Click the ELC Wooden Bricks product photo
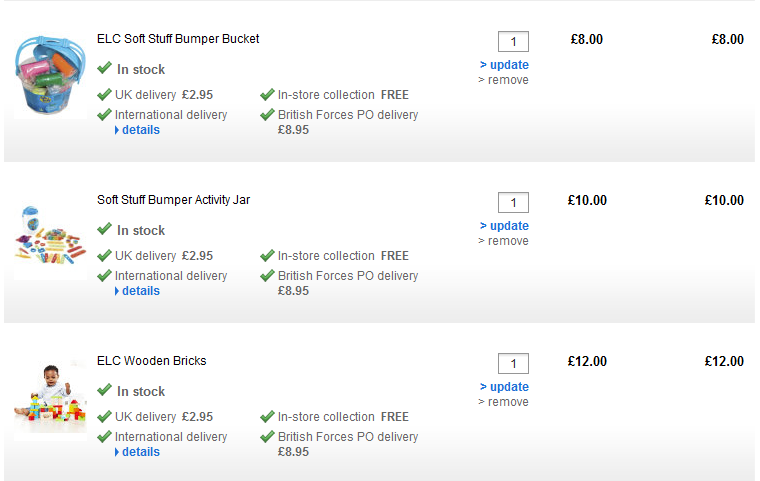Viewport: 760px width, 481px height. pyautogui.click(x=49, y=398)
